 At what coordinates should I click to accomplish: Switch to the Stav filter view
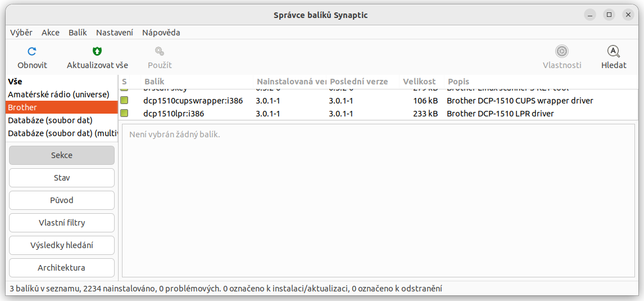pyautogui.click(x=62, y=178)
